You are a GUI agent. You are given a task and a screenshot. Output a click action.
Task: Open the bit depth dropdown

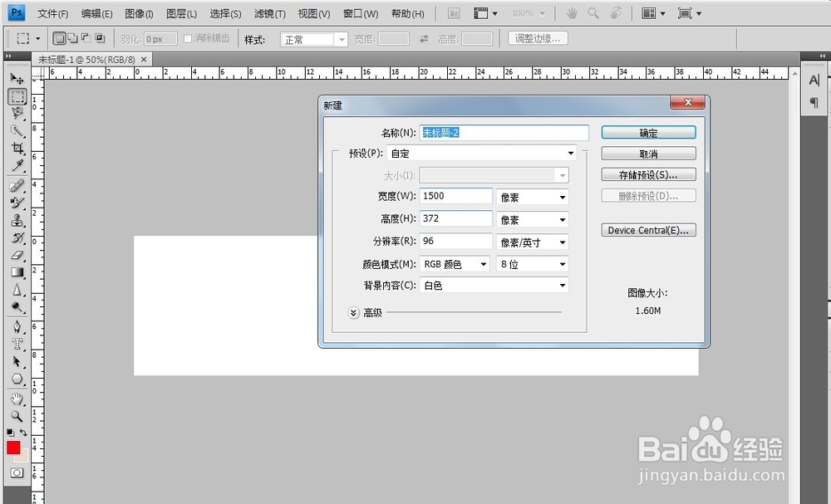[532, 264]
